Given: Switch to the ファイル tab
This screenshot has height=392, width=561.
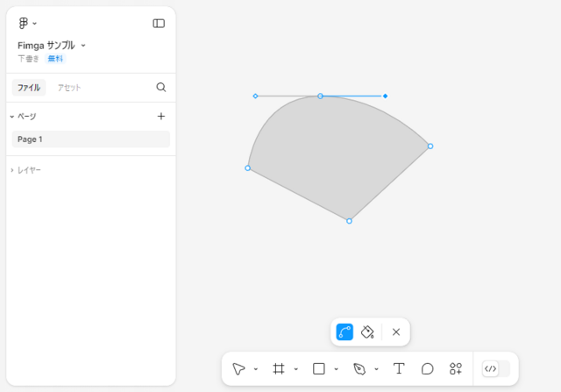Looking at the screenshot, I should tap(29, 88).
